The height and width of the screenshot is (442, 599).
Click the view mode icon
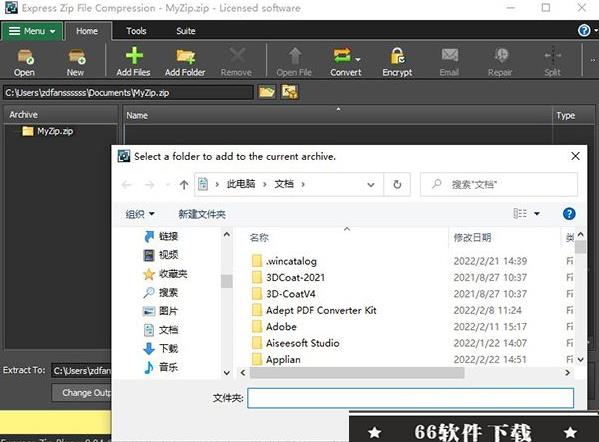520,214
